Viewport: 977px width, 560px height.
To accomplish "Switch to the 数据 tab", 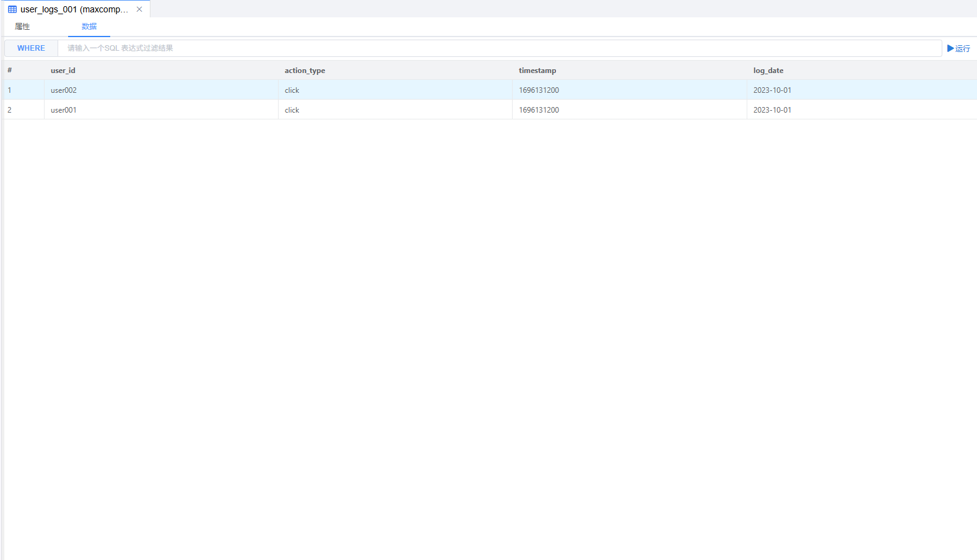I will (89, 27).
